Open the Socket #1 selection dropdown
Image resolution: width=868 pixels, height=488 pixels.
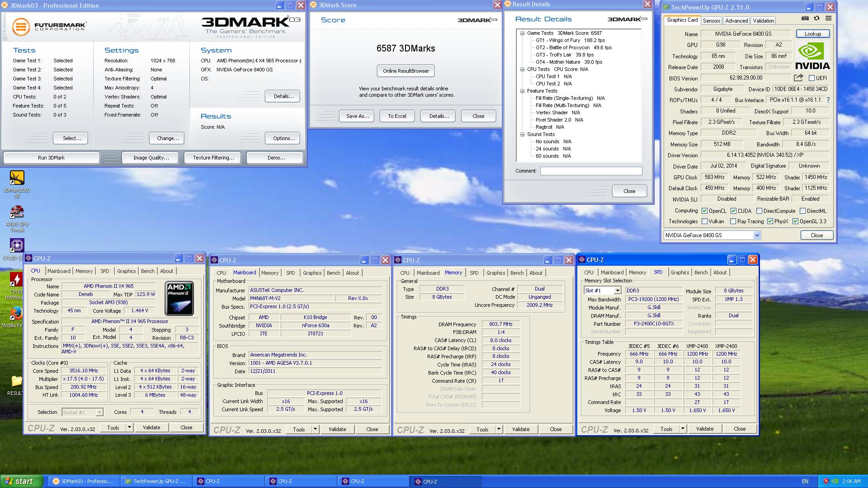tap(82, 412)
